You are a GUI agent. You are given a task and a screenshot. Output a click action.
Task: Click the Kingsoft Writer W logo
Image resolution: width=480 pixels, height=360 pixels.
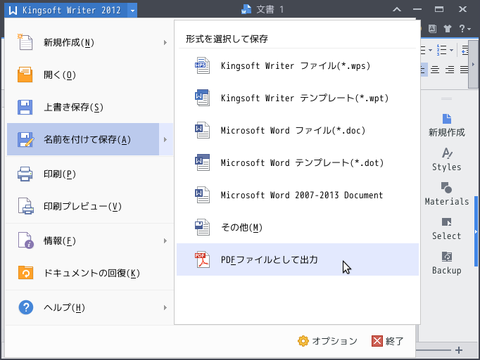13,10
